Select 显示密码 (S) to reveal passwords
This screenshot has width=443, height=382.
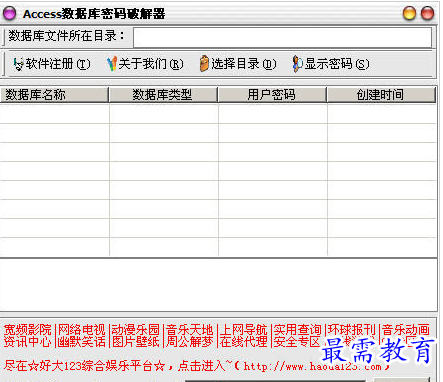click(x=331, y=64)
